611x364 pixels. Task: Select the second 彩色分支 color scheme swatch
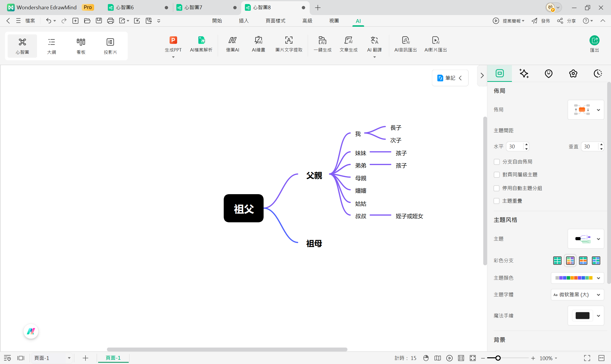pyautogui.click(x=570, y=260)
